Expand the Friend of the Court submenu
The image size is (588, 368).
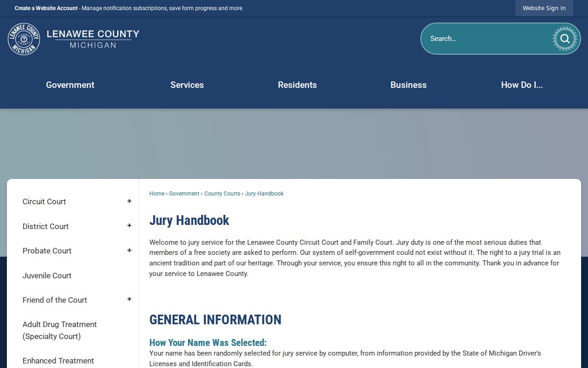click(129, 299)
